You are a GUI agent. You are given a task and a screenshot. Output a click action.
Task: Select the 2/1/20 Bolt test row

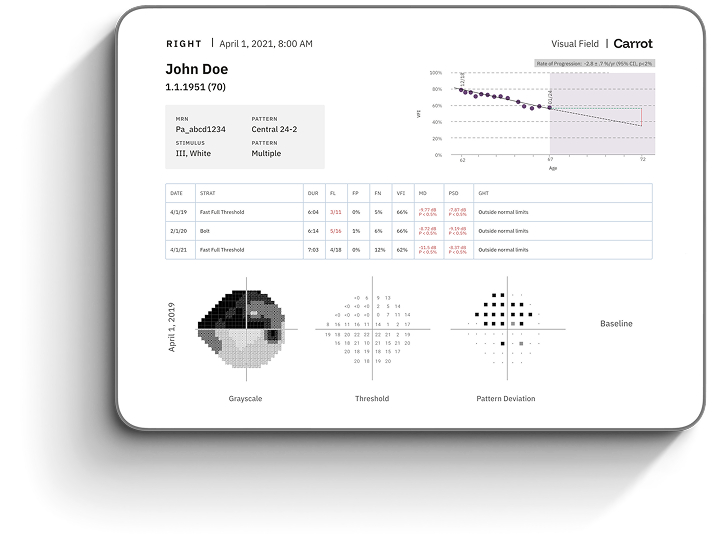(409, 230)
